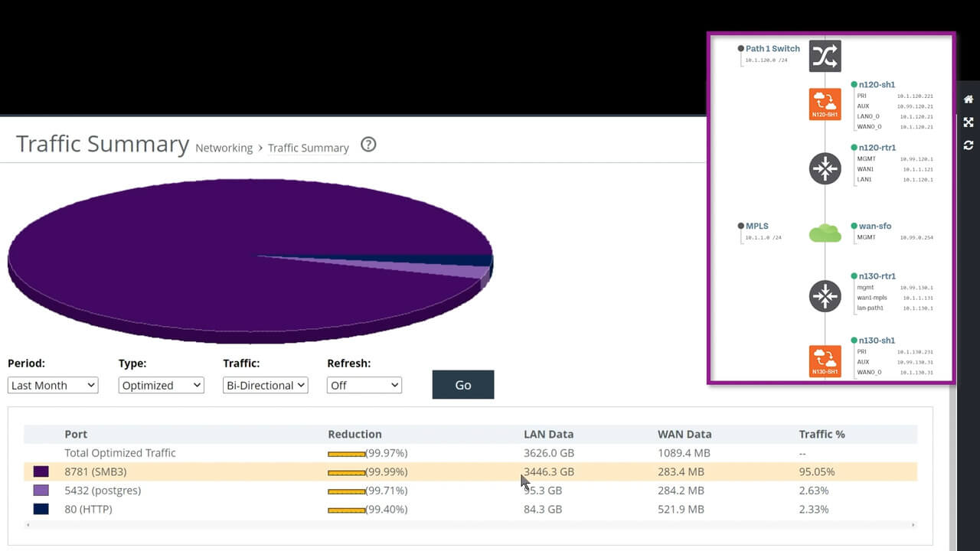This screenshot has height=551, width=980.
Task: Click the 3626.0 GB total LAN data value
Action: 549,453
